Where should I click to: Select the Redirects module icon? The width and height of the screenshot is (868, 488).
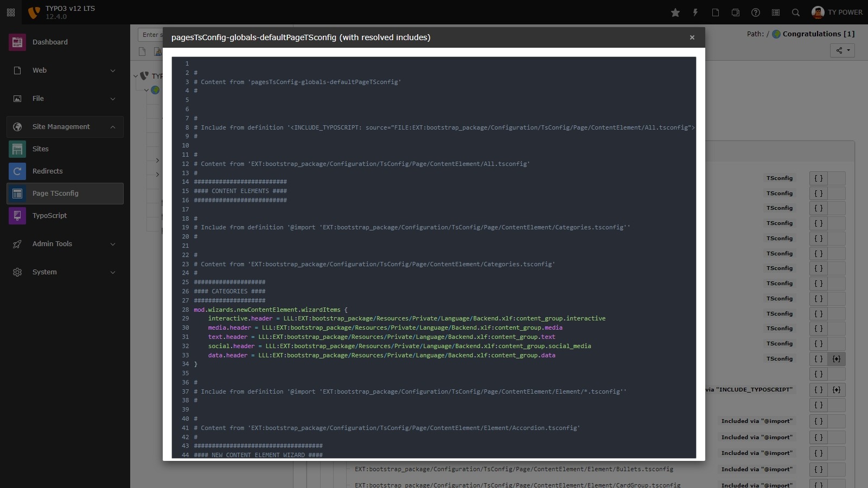pos(17,171)
